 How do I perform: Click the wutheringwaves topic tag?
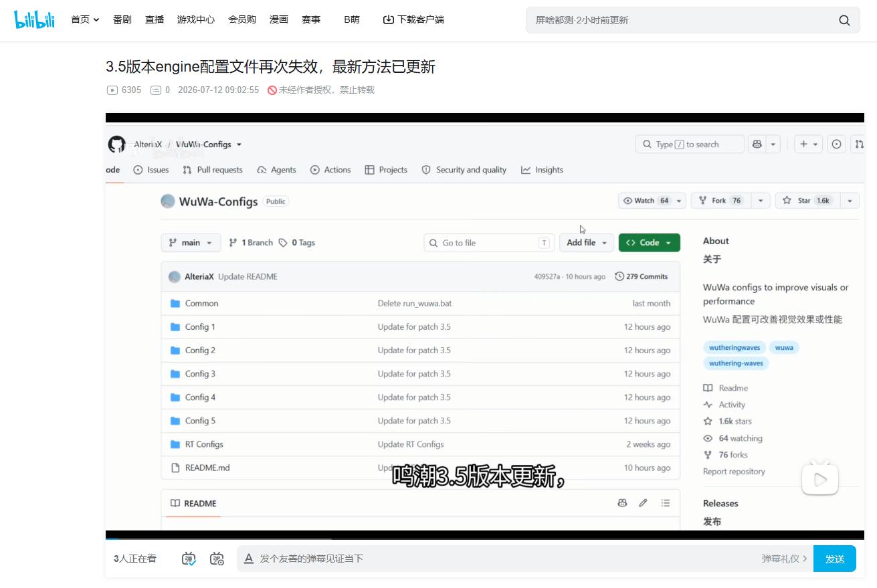tap(735, 348)
